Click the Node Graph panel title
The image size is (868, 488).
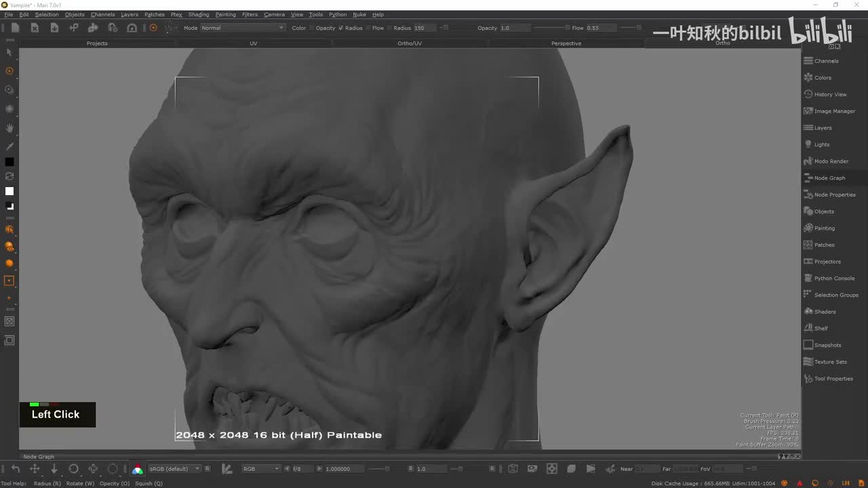(x=39, y=457)
